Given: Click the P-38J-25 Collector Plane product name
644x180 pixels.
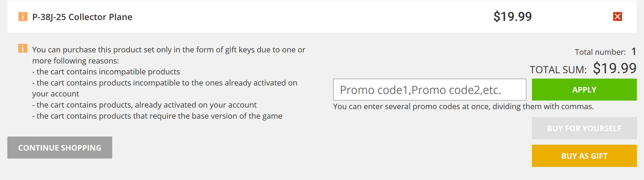Looking at the screenshot, I should click(82, 17).
